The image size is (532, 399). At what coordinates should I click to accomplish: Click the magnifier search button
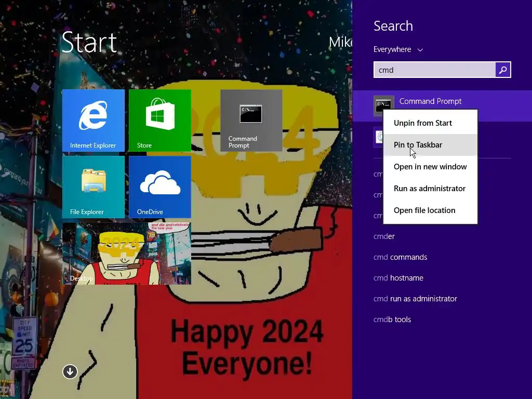click(x=503, y=70)
